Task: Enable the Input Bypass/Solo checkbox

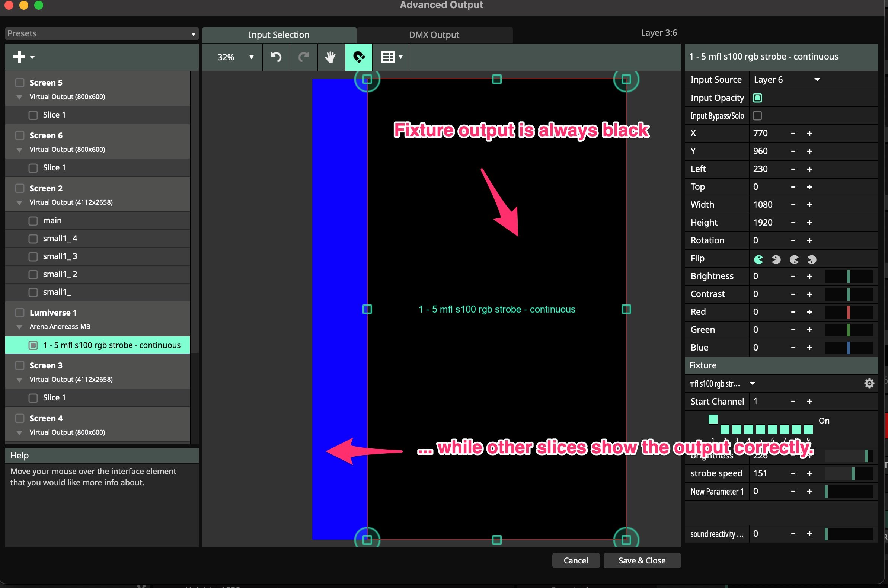Action: click(x=757, y=115)
